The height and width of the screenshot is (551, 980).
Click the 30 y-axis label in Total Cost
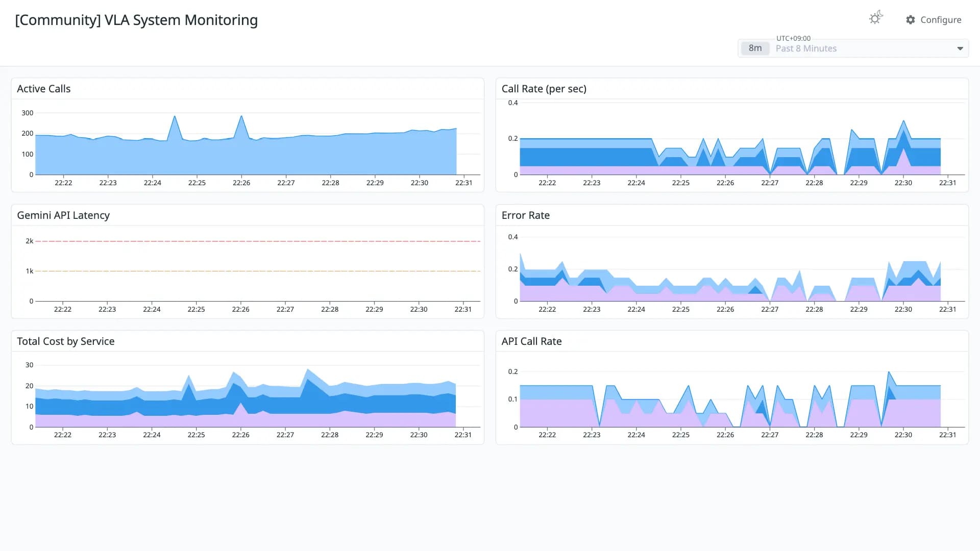[29, 365]
